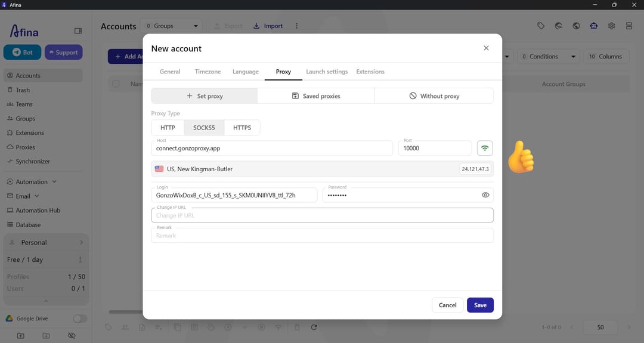This screenshot has width=644, height=343.
Task: Select the Set proxy option
Action: pos(205,95)
